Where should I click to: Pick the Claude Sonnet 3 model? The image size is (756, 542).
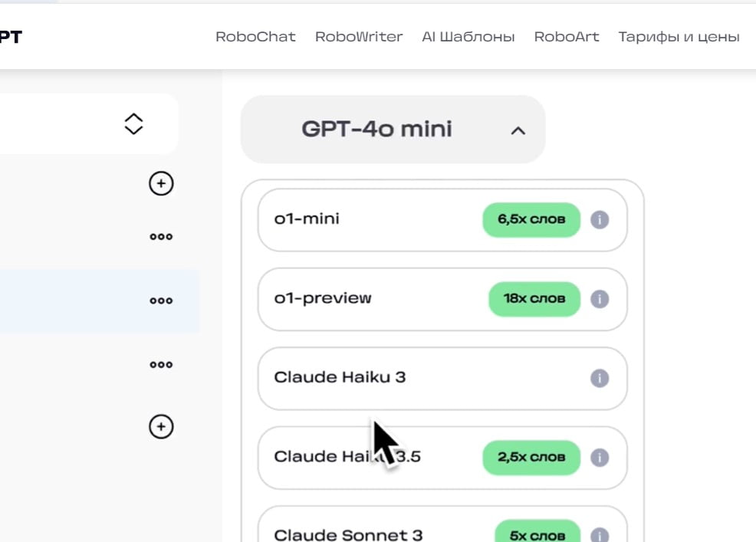click(442, 524)
